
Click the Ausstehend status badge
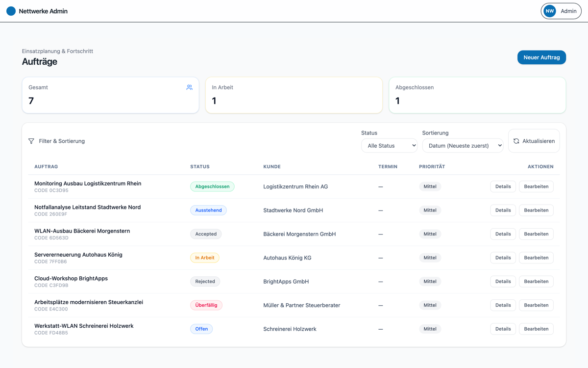208,210
